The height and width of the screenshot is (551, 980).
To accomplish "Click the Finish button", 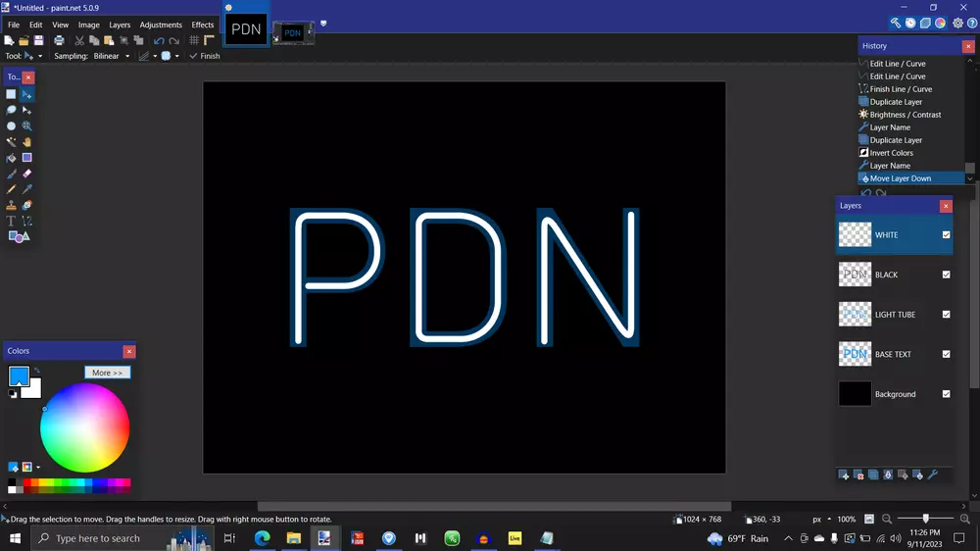I will 205,56.
